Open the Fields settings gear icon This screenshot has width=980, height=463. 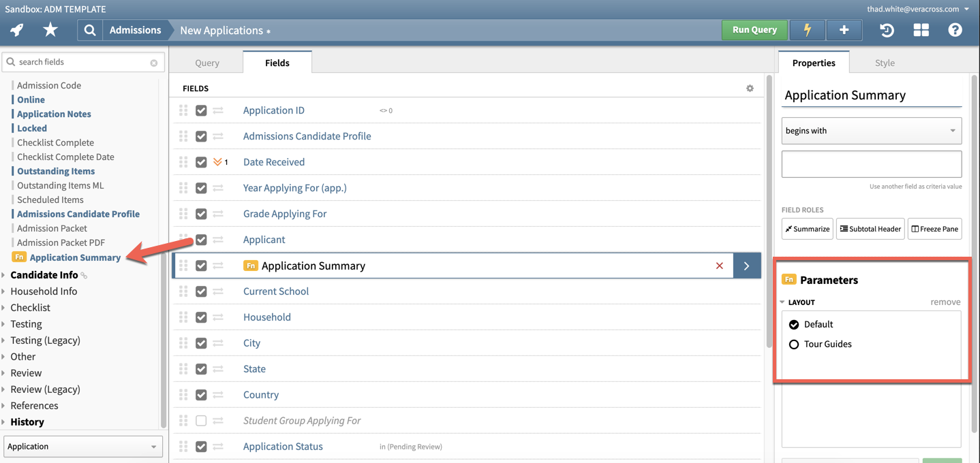[x=750, y=88]
